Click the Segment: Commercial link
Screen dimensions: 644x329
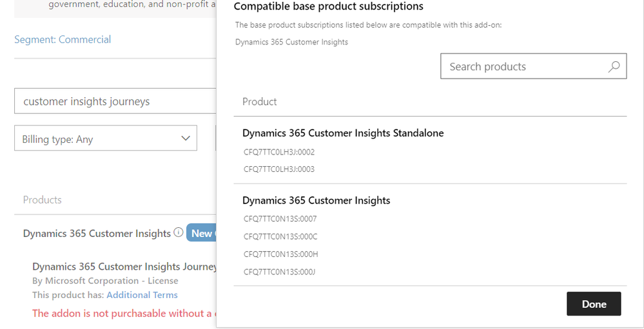[63, 40]
